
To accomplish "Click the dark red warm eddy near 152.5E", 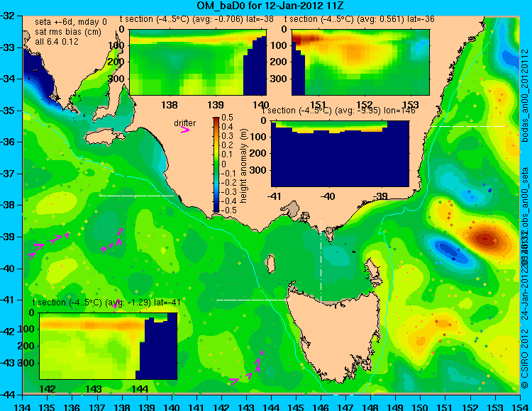I will [x=485, y=240].
